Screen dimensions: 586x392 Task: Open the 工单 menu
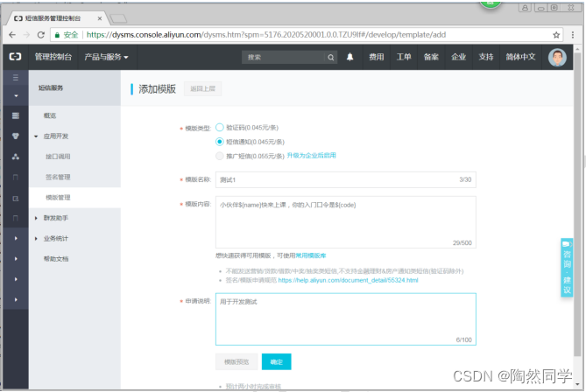coord(404,57)
